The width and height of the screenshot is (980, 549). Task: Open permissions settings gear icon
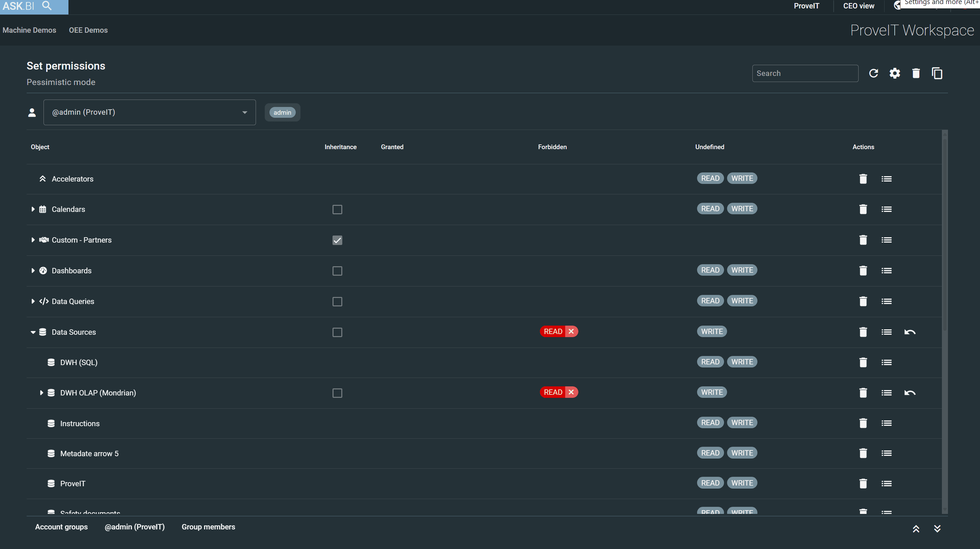pyautogui.click(x=895, y=73)
